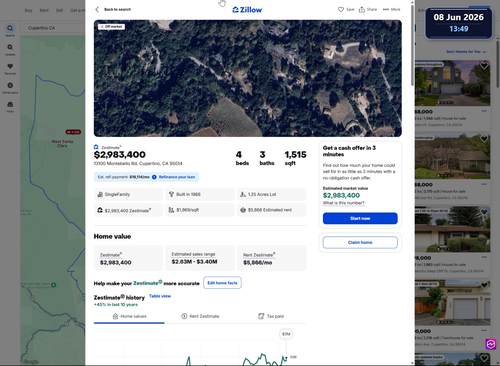Switch to the Tax paid tab

pos(271,316)
